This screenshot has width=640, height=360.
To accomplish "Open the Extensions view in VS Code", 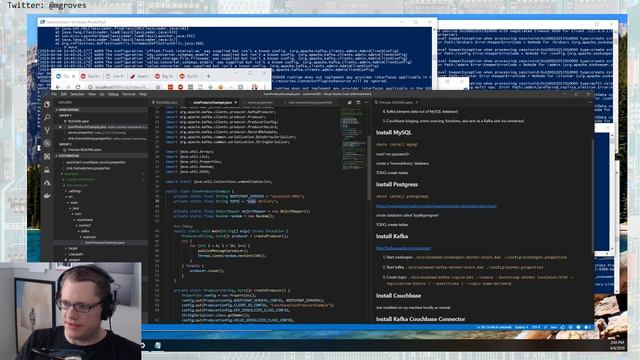I will pos(47,156).
